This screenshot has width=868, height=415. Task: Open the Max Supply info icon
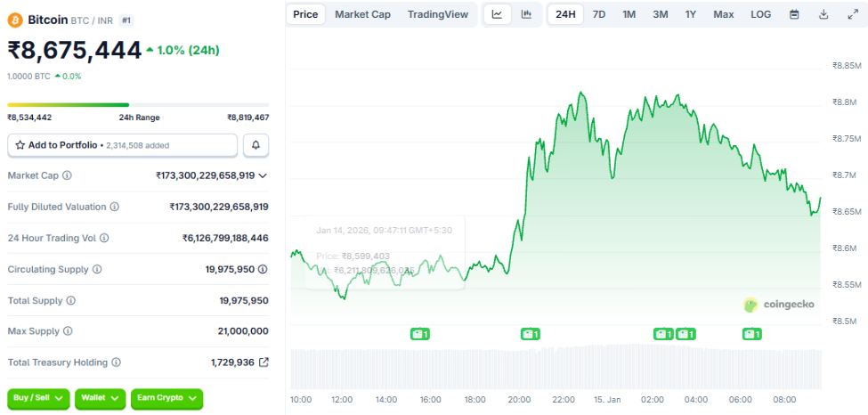[x=68, y=331]
